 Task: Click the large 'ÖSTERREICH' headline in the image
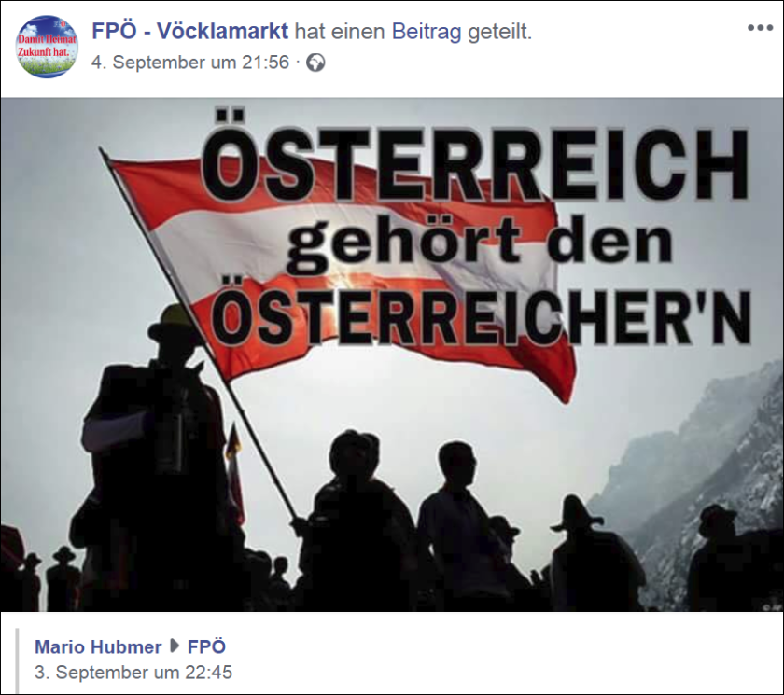[474, 158]
